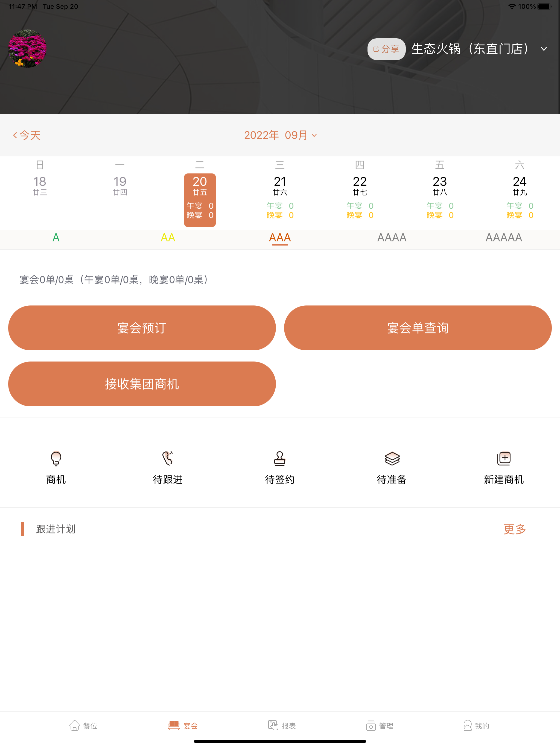Click the 分享 share button
The height and width of the screenshot is (747, 560).
coord(386,49)
